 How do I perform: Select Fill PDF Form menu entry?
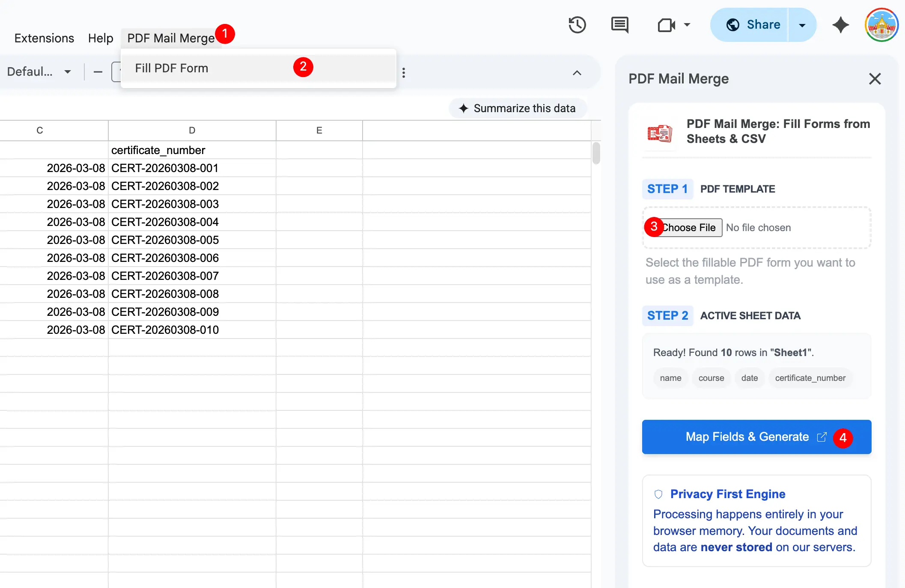point(172,68)
